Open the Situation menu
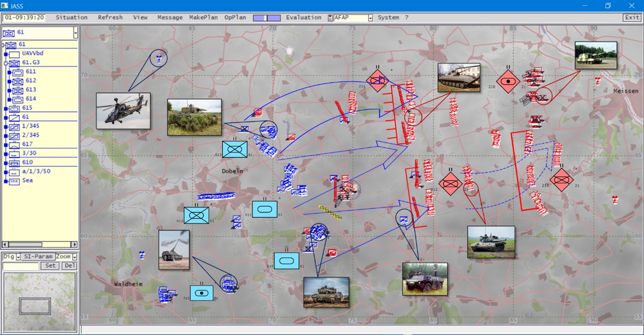Screen dimensions: 644x335 pyautogui.click(x=72, y=17)
